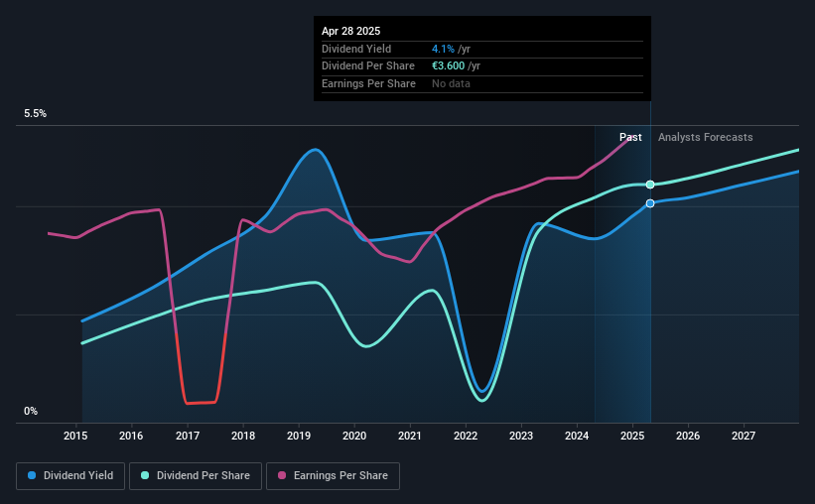
Task: Click the 2023 x-axis label
Action: click(521, 436)
